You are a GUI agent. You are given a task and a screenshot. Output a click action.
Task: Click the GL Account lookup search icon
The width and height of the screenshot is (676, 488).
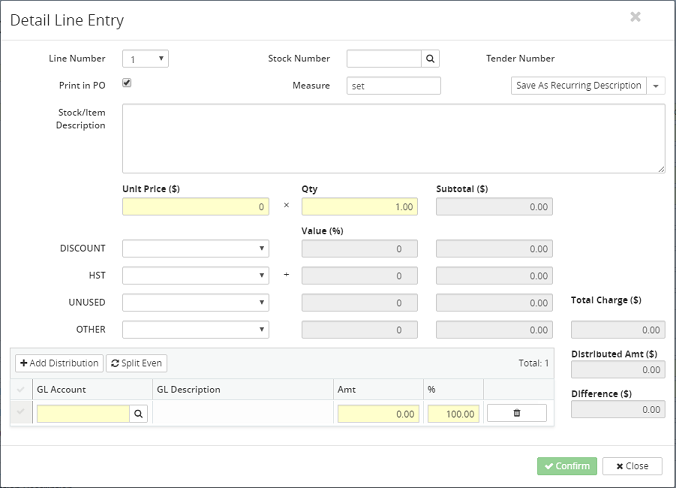tap(138, 413)
